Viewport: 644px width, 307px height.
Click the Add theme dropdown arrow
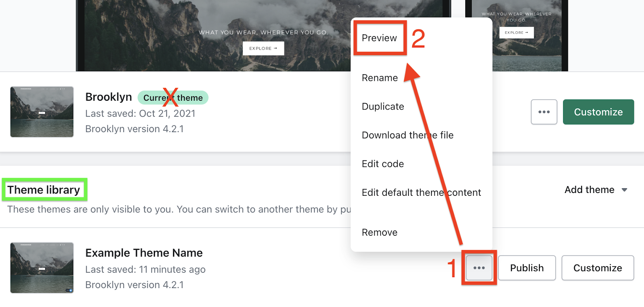click(x=624, y=190)
